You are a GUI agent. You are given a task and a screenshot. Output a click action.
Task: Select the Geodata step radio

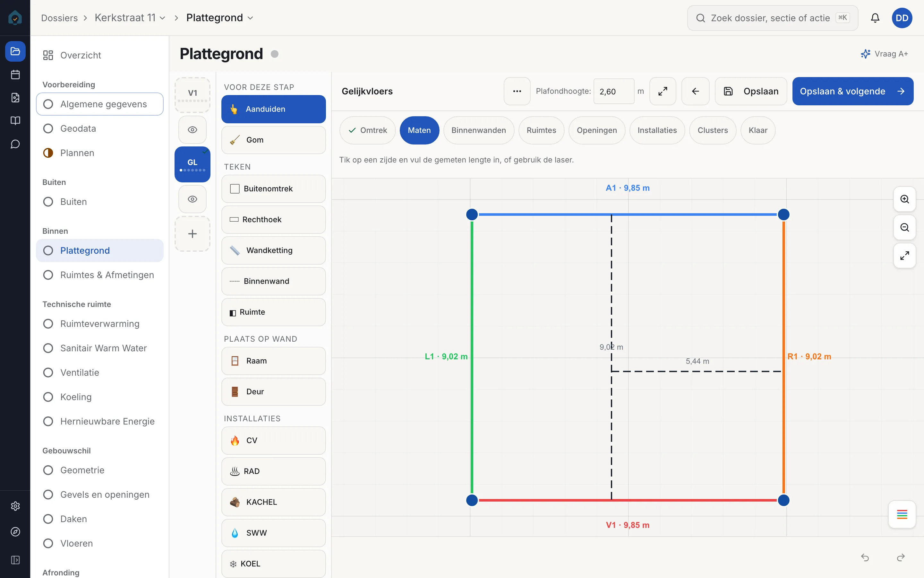point(48,128)
